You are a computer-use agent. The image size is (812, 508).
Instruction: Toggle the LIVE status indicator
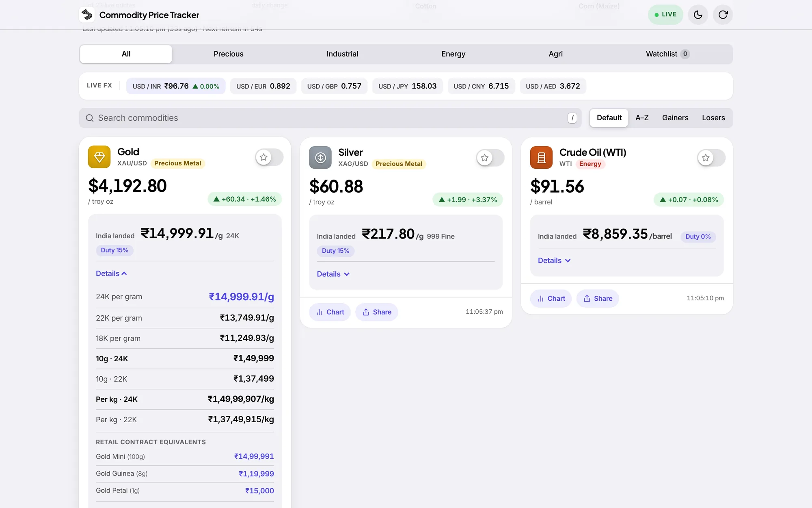coord(665,15)
